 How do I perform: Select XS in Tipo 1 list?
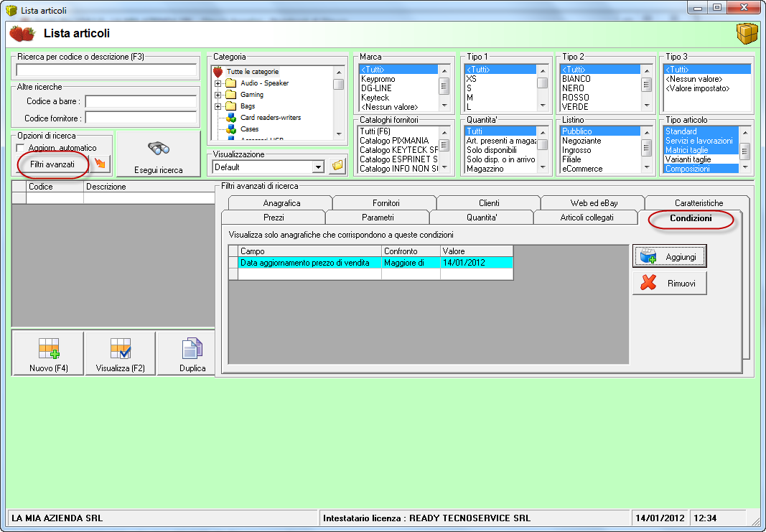click(500, 79)
